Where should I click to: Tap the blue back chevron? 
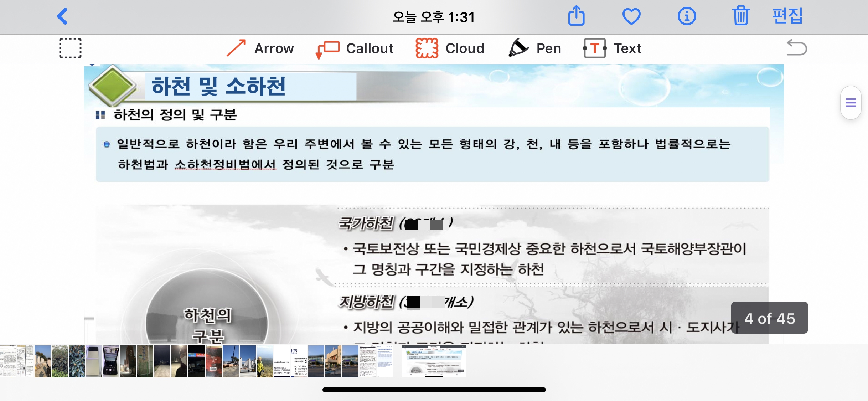[63, 16]
